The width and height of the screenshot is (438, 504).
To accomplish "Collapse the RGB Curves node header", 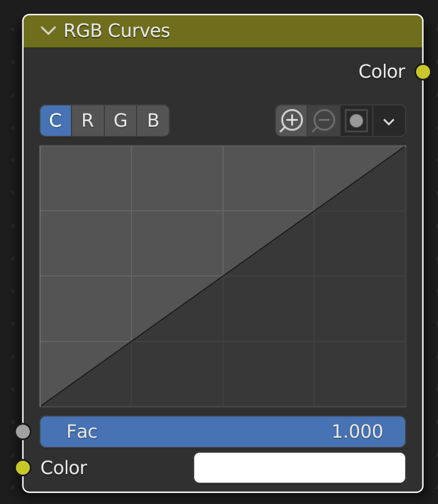I will (49, 31).
